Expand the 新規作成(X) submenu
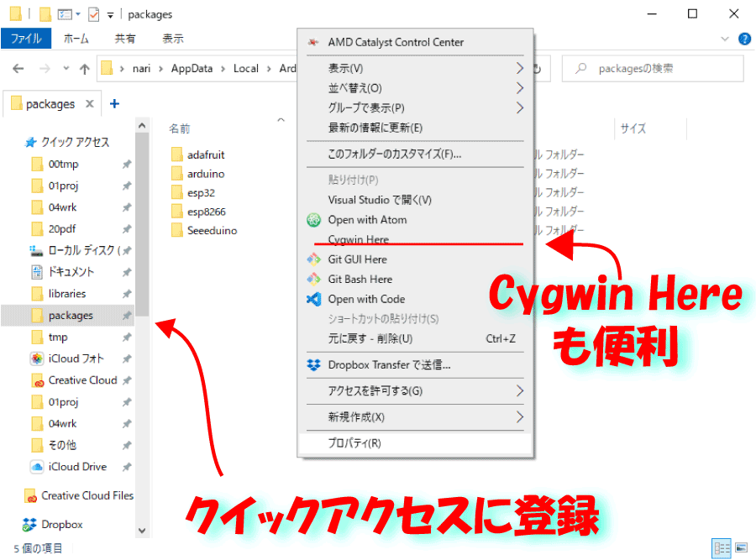756x560 pixels. click(519, 417)
